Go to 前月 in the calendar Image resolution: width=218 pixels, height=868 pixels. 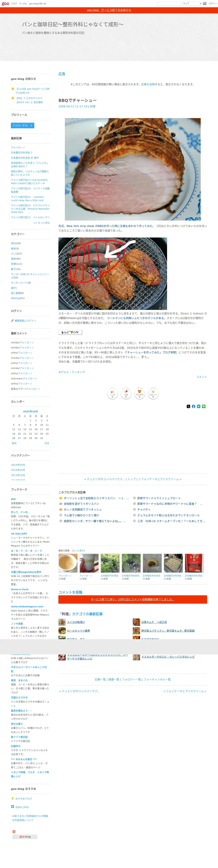[14, 443]
